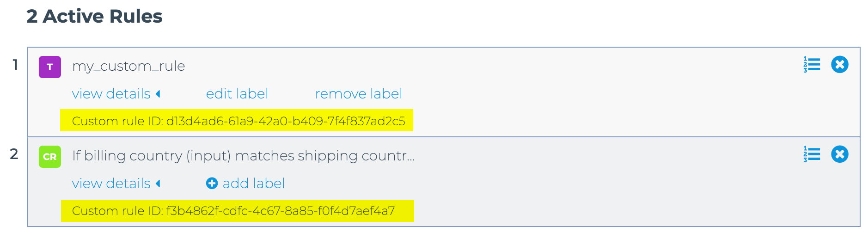This screenshot has height=233, width=868.
Task: Open view details for billing country rule
Action: pos(111,184)
